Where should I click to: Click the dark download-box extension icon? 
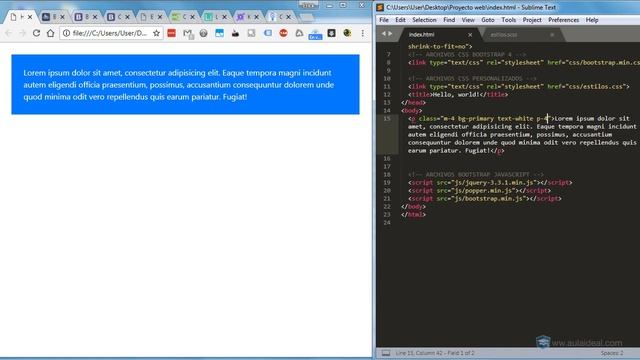tap(331, 33)
